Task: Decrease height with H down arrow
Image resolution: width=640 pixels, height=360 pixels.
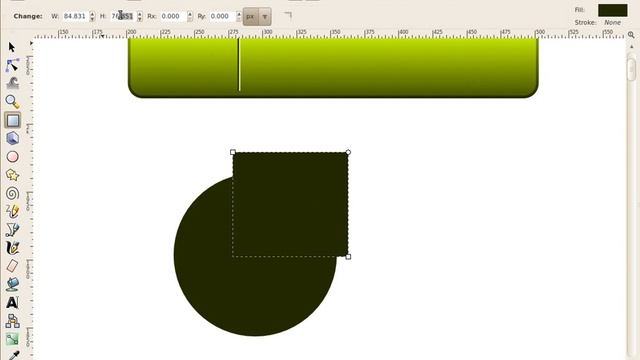Action: [x=140, y=19]
